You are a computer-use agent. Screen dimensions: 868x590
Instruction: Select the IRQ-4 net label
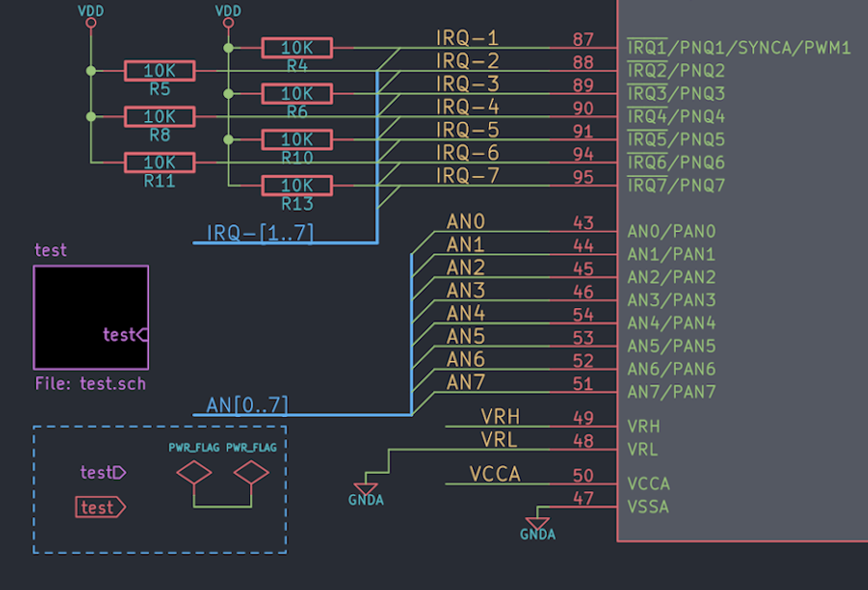467,107
